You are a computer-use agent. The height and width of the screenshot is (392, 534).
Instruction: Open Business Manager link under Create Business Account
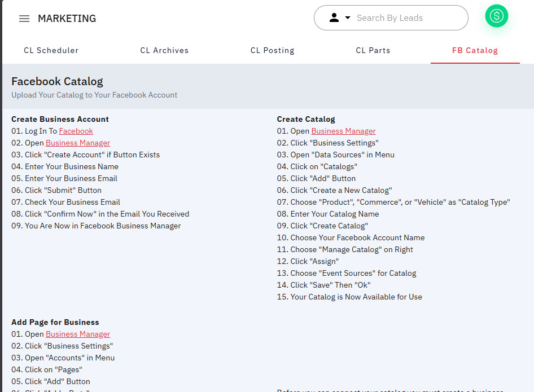(78, 143)
